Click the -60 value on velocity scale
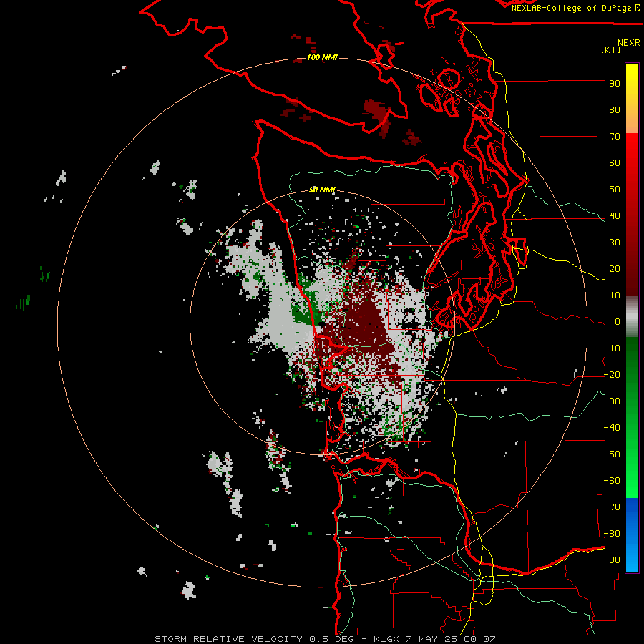This screenshot has width=644, height=644. [x=612, y=481]
